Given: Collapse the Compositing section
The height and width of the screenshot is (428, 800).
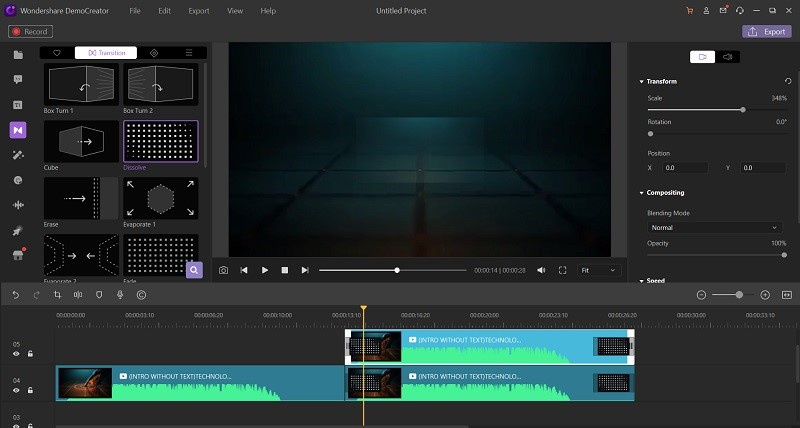Looking at the screenshot, I should click(x=642, y=193).
